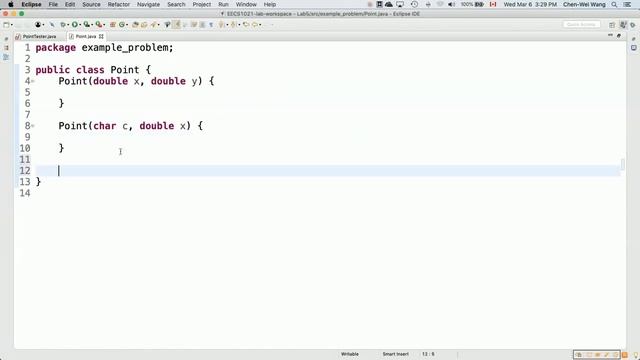Click the Outline view icon on right trim
The image size is (640, 360).
(x=633, y=48)
